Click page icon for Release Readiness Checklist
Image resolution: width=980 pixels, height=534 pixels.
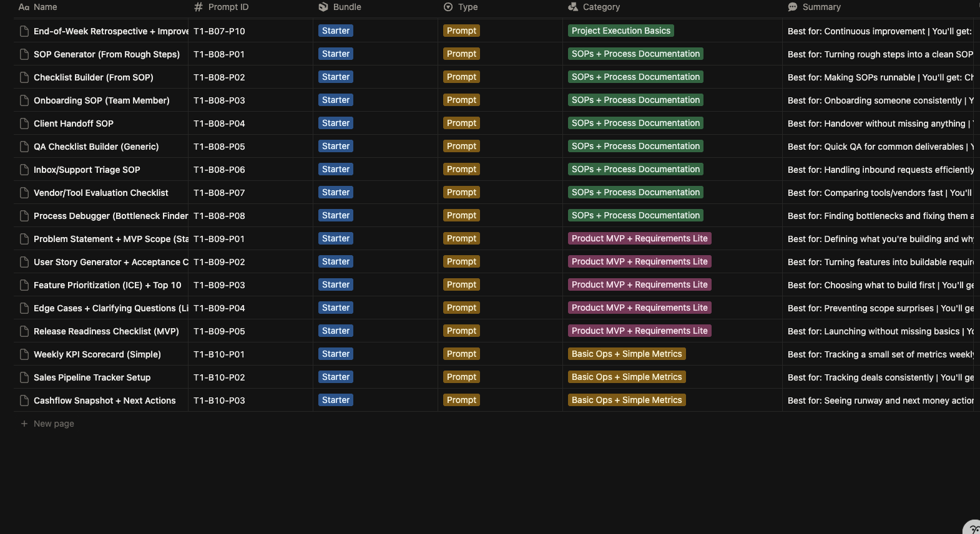tap(24, 331)
